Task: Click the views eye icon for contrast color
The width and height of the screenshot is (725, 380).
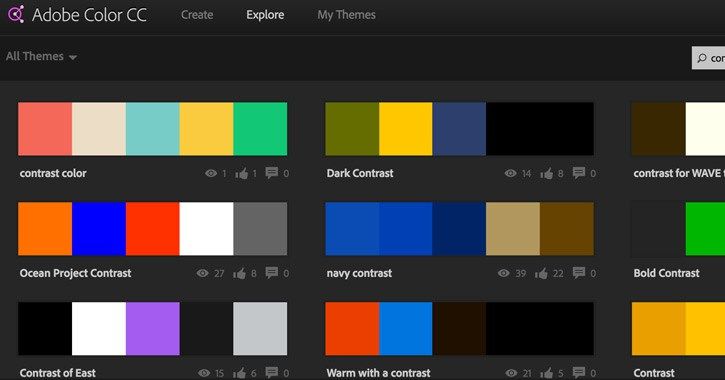Action: tap(211, 173)
